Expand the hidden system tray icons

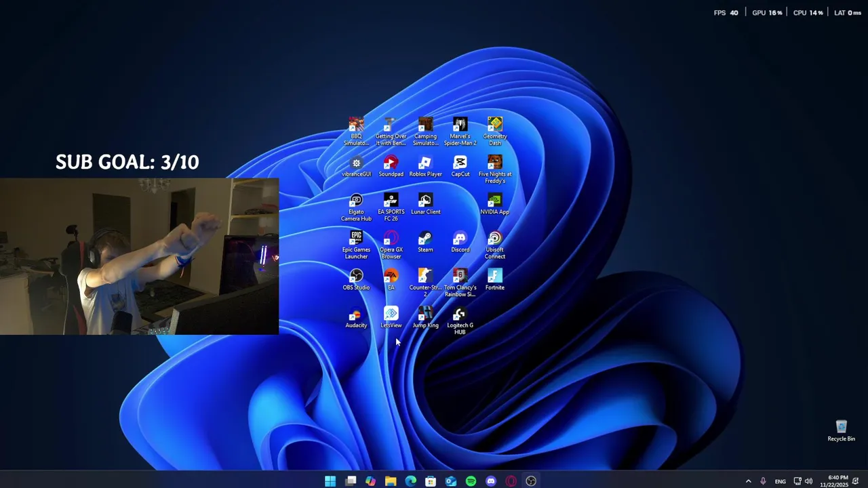tap(748, 481)
